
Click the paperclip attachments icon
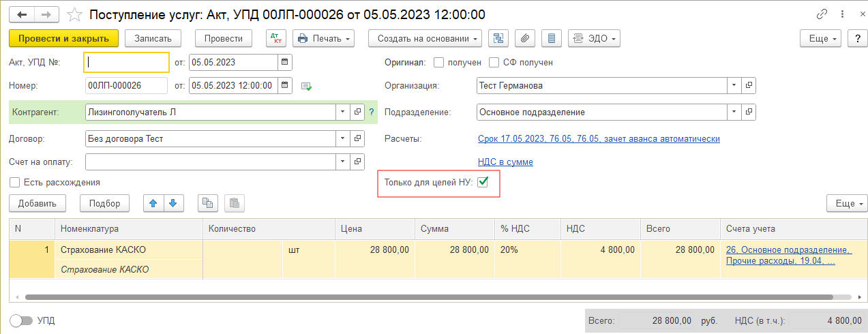coord(524,38)
